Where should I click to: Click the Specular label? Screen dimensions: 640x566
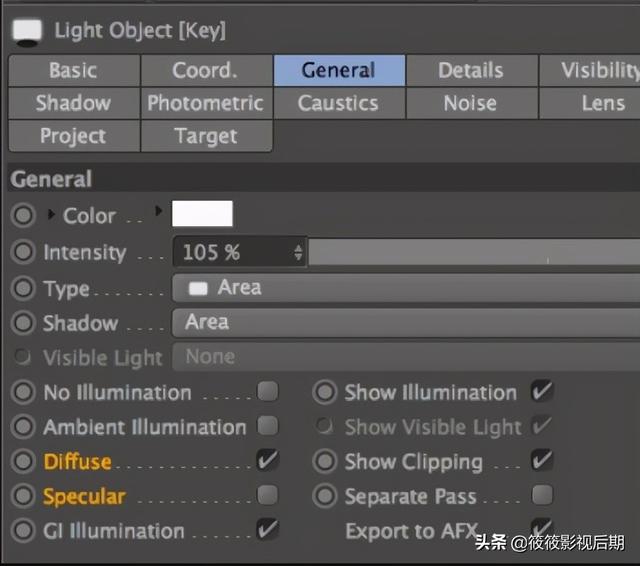[x=84, y=496]
